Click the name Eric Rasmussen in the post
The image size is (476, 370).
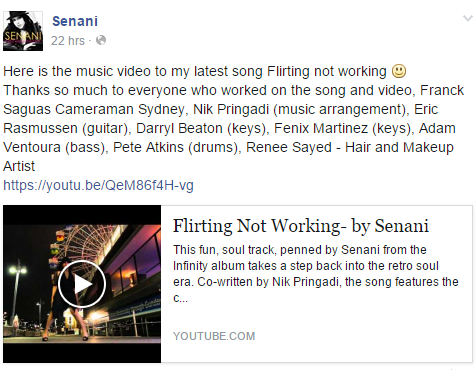click(x=40, y=128)
